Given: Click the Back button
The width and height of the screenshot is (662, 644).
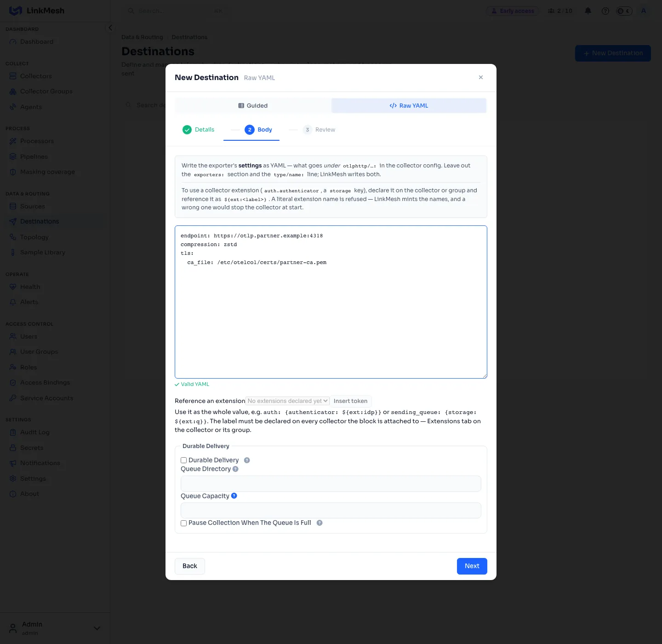Looking at the screenshot, I should pyautogui.click(x=190, y=566).
